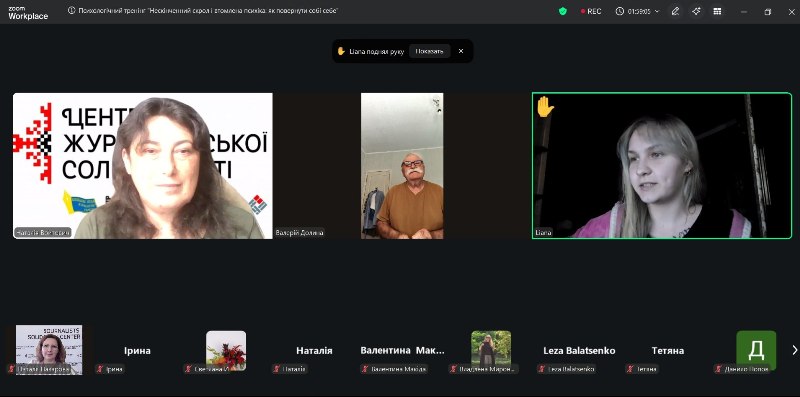
Task: Open the AI Companion sparkle icon
Action: click(696, 11)
